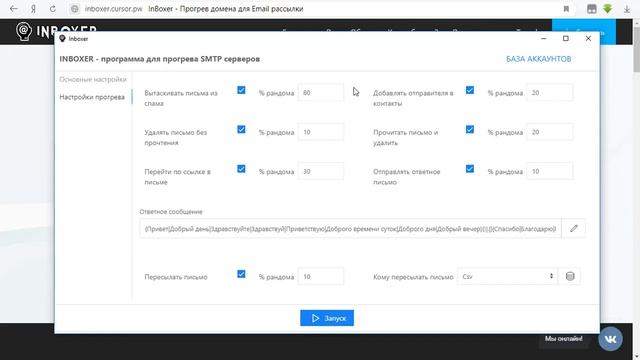This screenshot has height=360, width=640.
Task: Click random percent field for Удалять письмо без прочтения
Action: (321, 132)
